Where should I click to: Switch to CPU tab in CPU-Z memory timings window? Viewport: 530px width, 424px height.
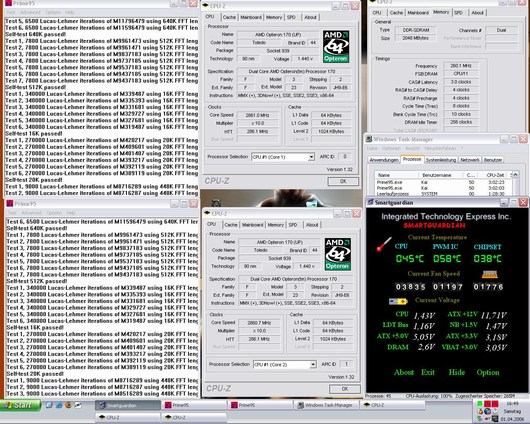[x=377, y=13]
